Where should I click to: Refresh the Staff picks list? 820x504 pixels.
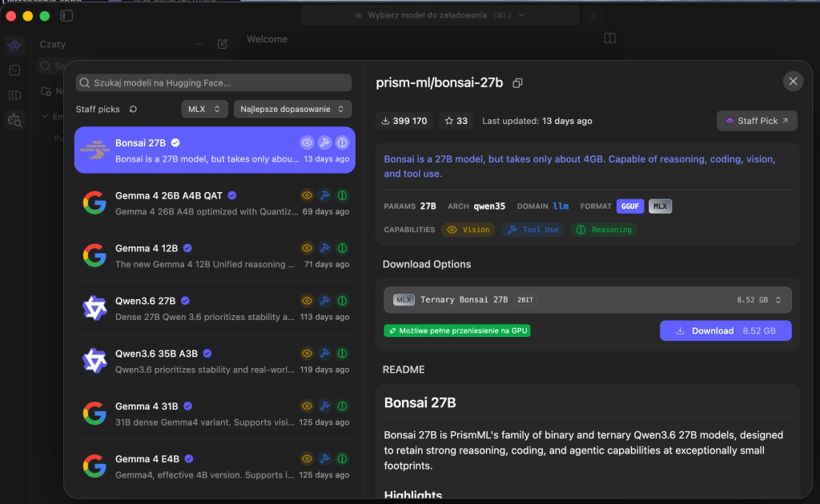pos(133,109)
